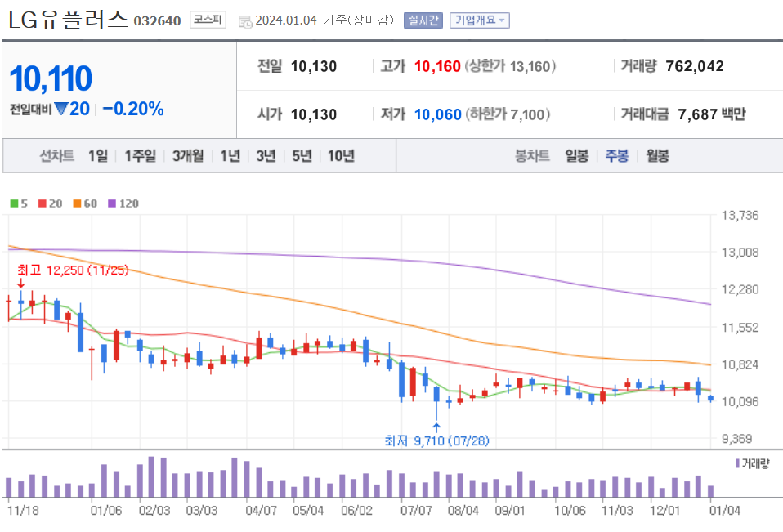Select the 3년 line chart tab
Viewport: 783px width, 532px height.
tap(266, 156)
